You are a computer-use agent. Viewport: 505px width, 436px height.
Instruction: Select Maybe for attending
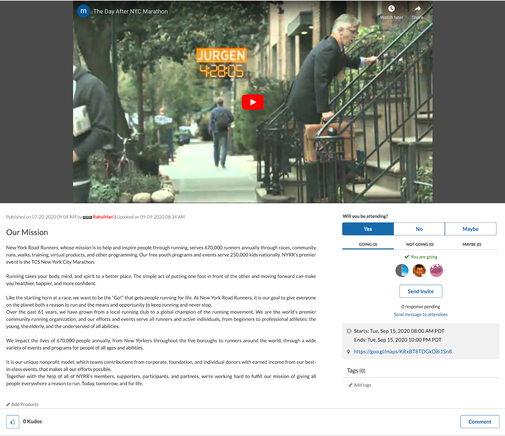[x=470, y=229]
